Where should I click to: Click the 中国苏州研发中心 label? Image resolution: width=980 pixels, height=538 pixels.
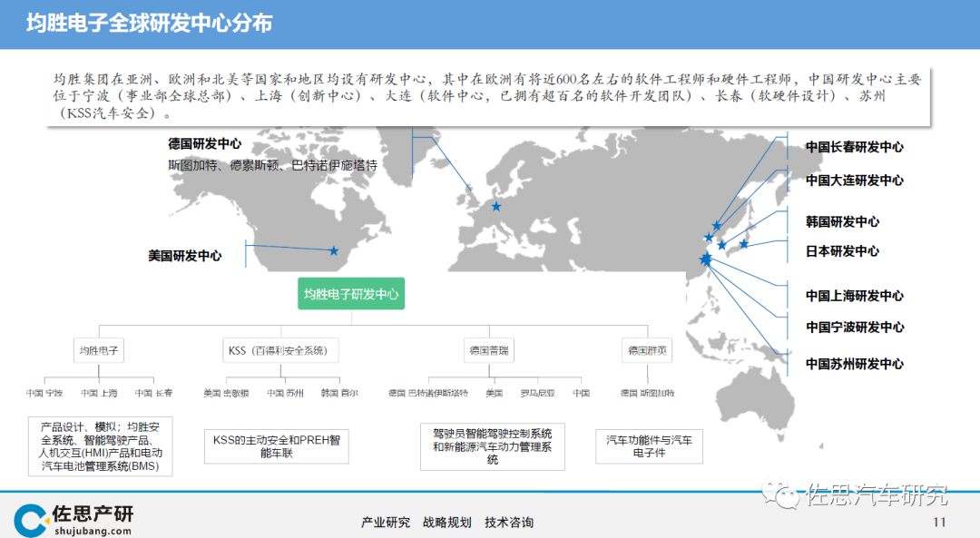[855, 364]
